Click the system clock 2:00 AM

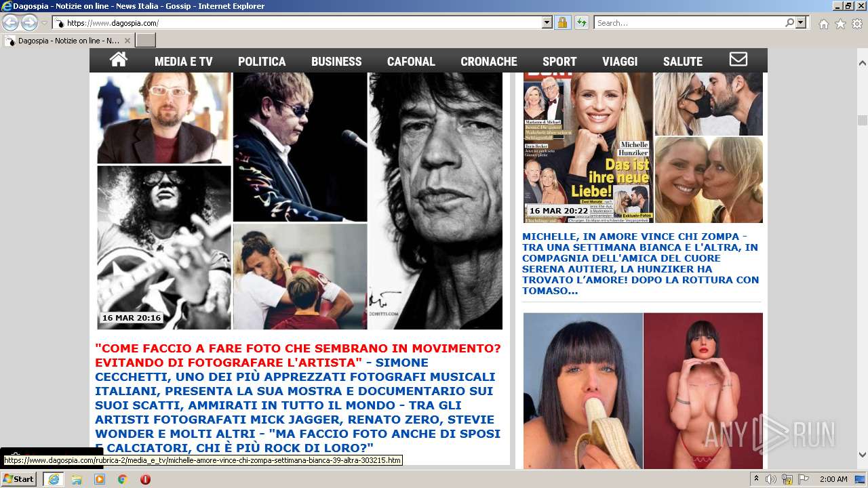point(833,479)
